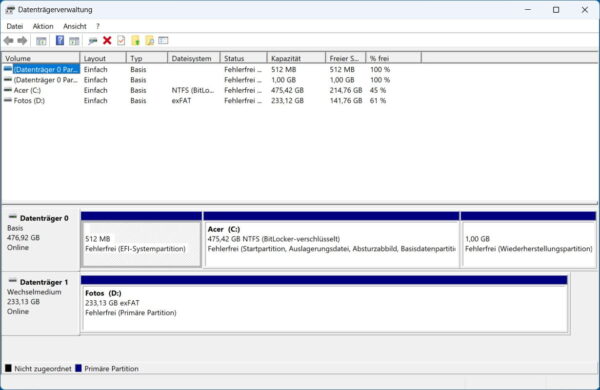Viewport: 600px width, 390px height.
Task: Click the view settings list icon in toolbar
Action: tap(163, 40)
